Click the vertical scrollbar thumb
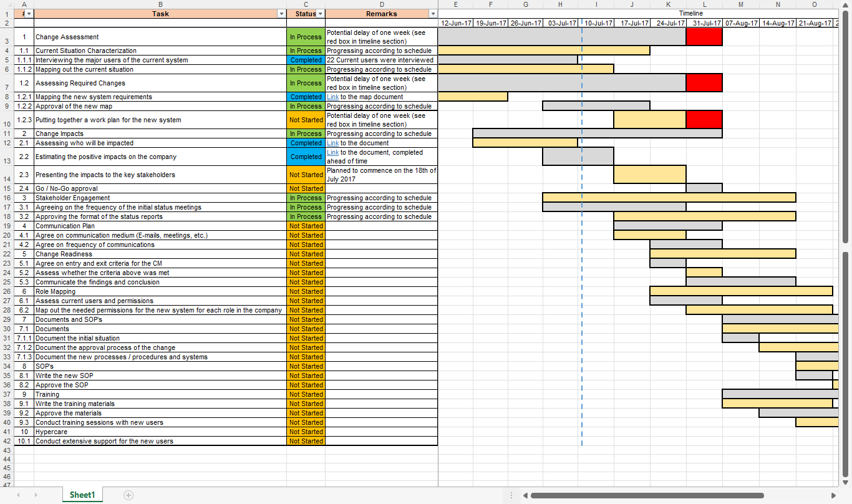This screenshot has width=852, height=504. click(x=846, y=127)
